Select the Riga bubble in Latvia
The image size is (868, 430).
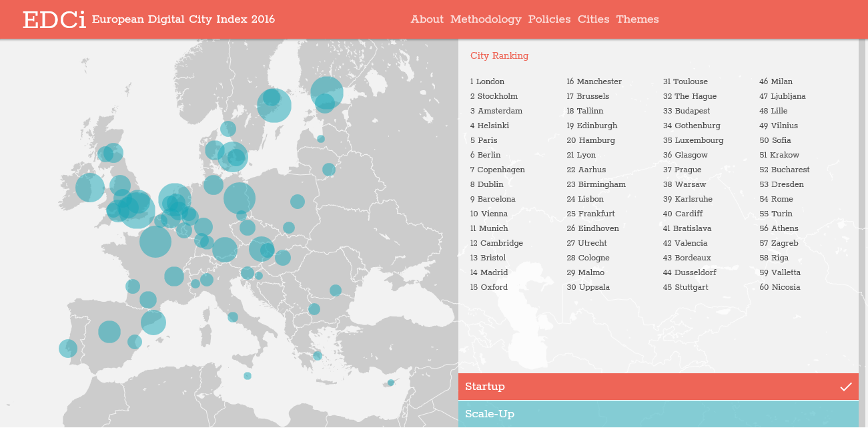pos(329,170)
